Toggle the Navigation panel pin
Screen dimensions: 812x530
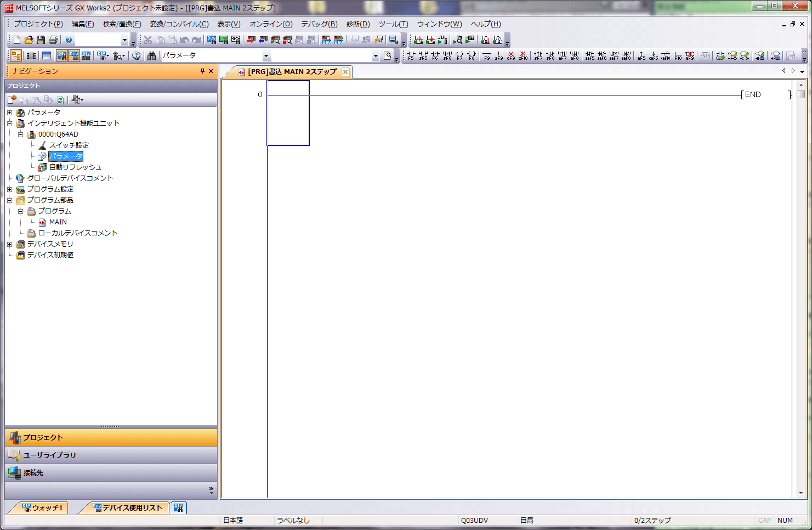click(202, 71)
